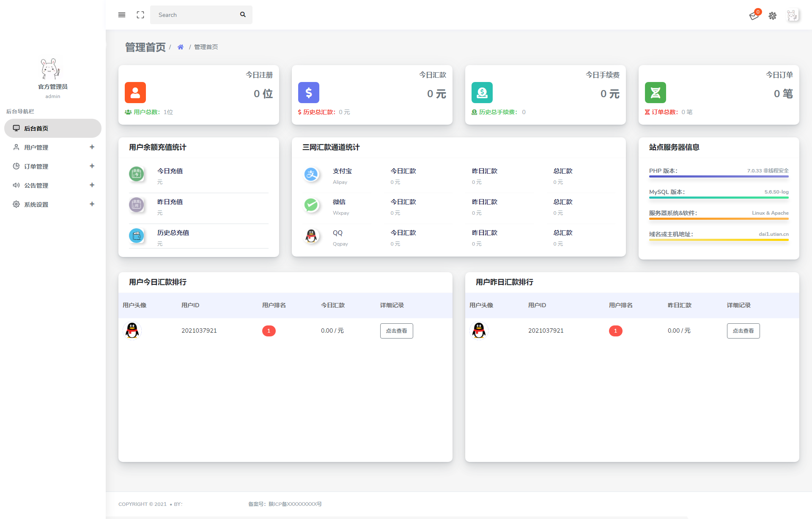
Task: Click the search magnifier icon
Action: point(243,15)
